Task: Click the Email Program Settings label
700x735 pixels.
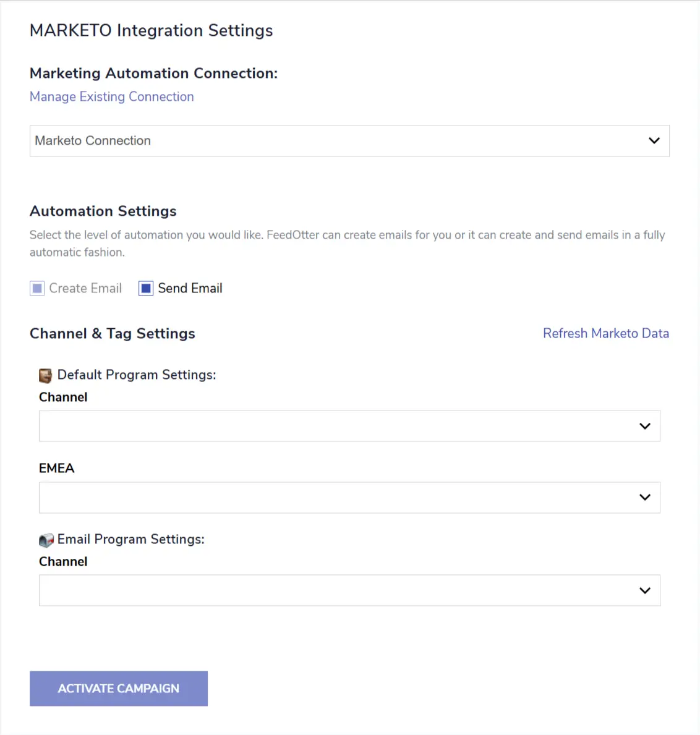Action: click(131, 540)
